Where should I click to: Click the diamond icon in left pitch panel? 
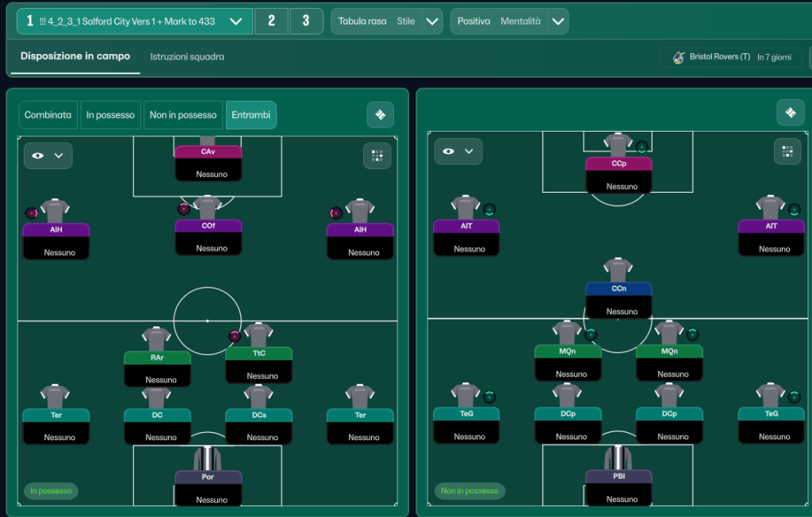(x=380, y=115)
